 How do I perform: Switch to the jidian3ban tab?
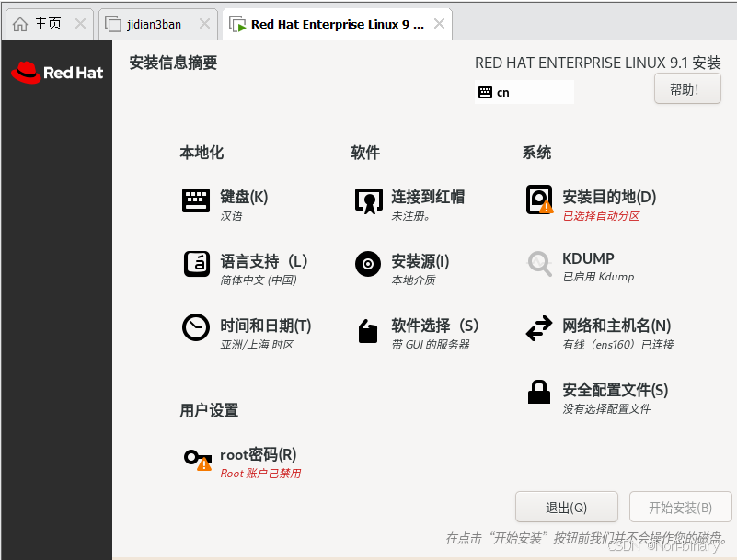coord(158,24)
